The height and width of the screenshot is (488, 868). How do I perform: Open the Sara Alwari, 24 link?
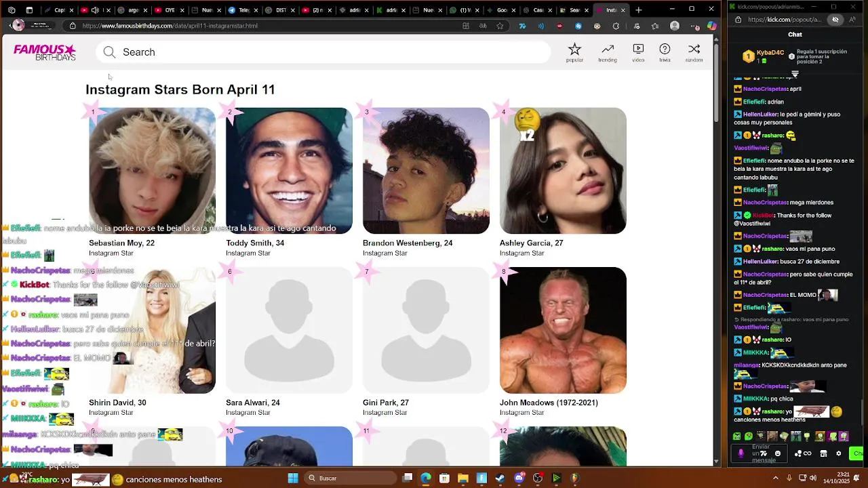coord(253,403)
